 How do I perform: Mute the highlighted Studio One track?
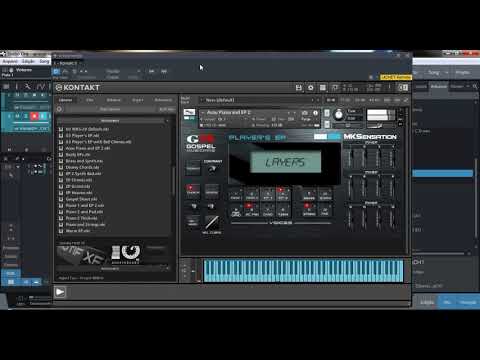(x=17, y=116)
